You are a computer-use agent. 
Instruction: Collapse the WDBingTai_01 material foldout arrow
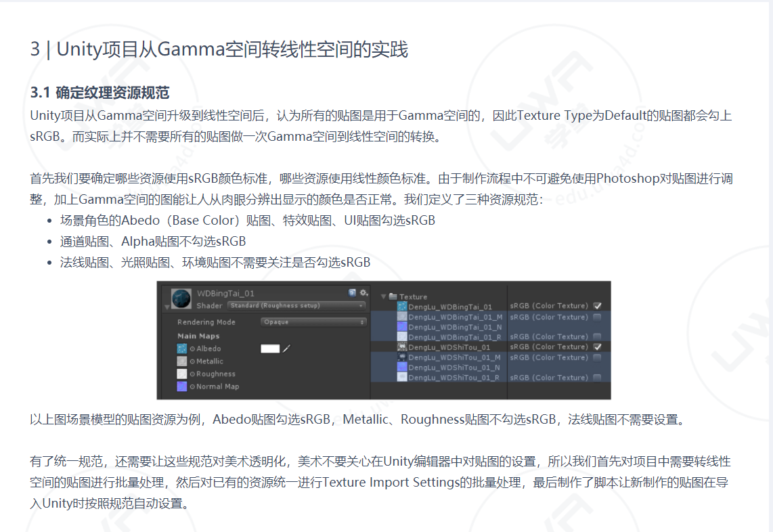[x=167, y=307]
